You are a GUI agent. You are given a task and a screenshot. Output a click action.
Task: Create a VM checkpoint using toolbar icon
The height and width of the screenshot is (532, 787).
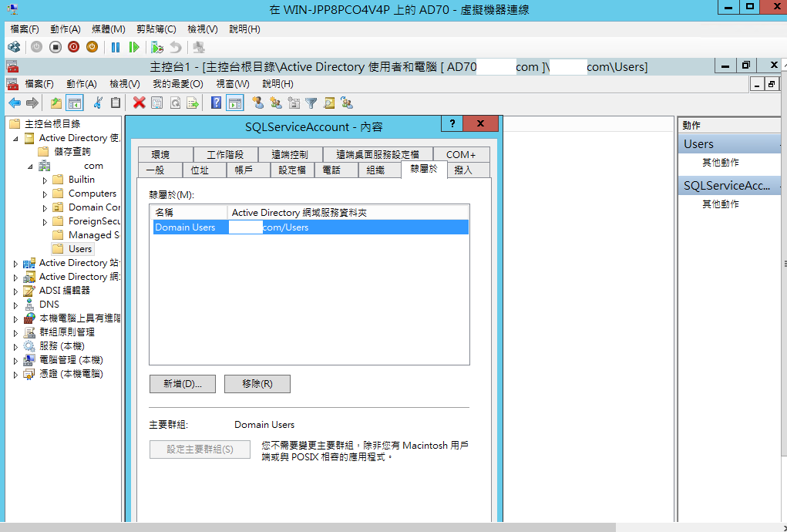[157, 47]
